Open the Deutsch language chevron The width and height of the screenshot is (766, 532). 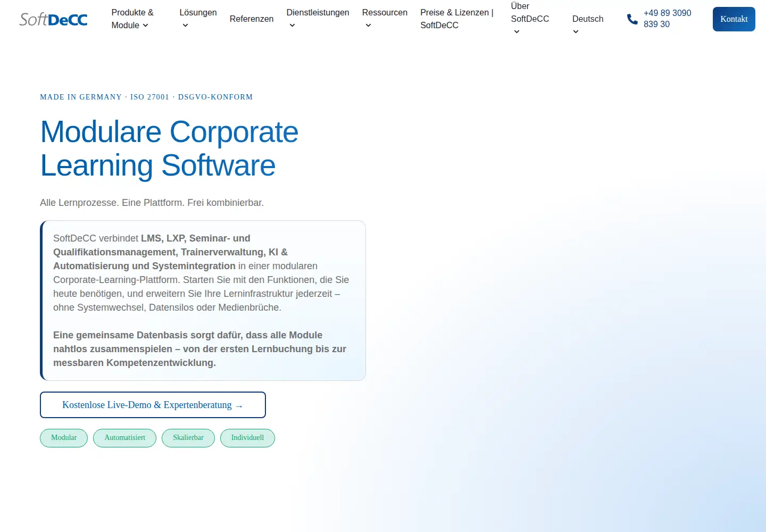click(x=576, y=32)
